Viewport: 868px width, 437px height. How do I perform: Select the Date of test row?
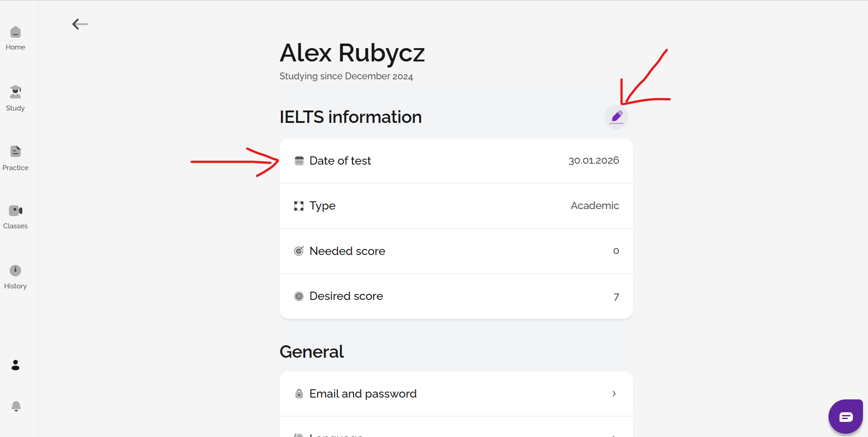coord(456,161)
